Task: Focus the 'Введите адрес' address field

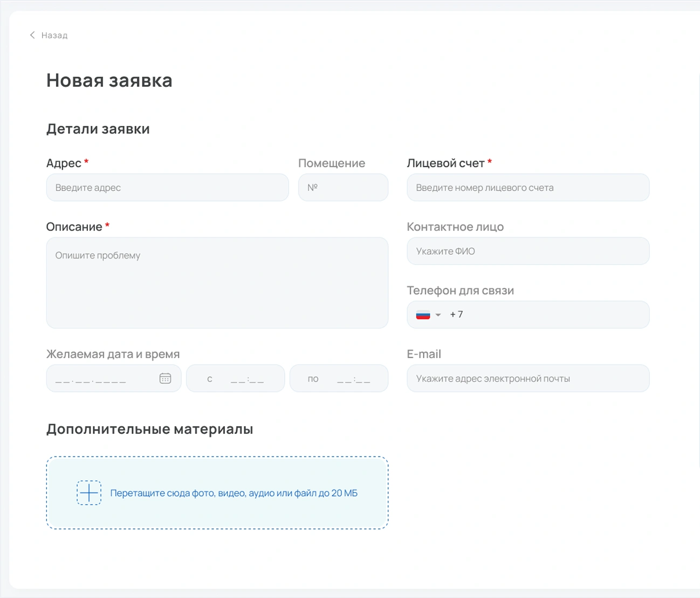Action: point(167,187)
